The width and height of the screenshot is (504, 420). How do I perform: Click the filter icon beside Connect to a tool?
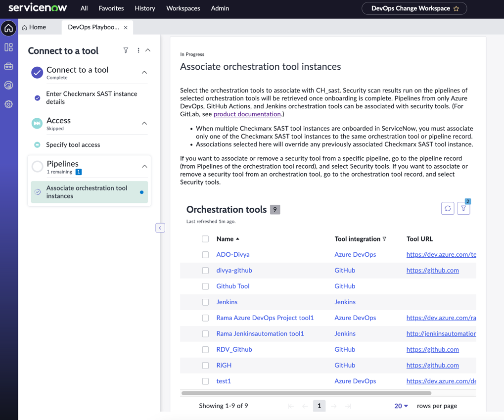click(126, 50)
